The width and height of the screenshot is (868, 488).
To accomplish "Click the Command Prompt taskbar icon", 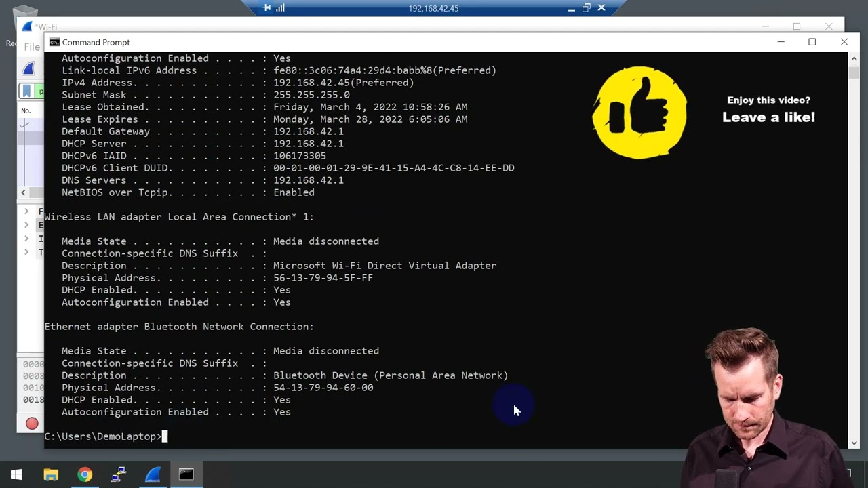I will tap(186, 474).
